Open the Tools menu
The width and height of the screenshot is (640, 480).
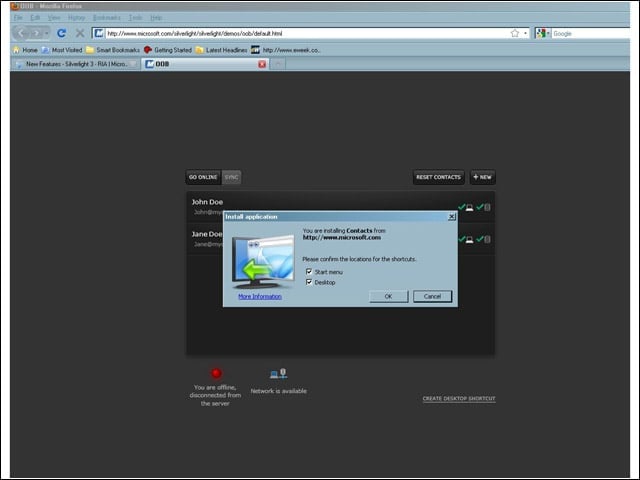[136, 18]
